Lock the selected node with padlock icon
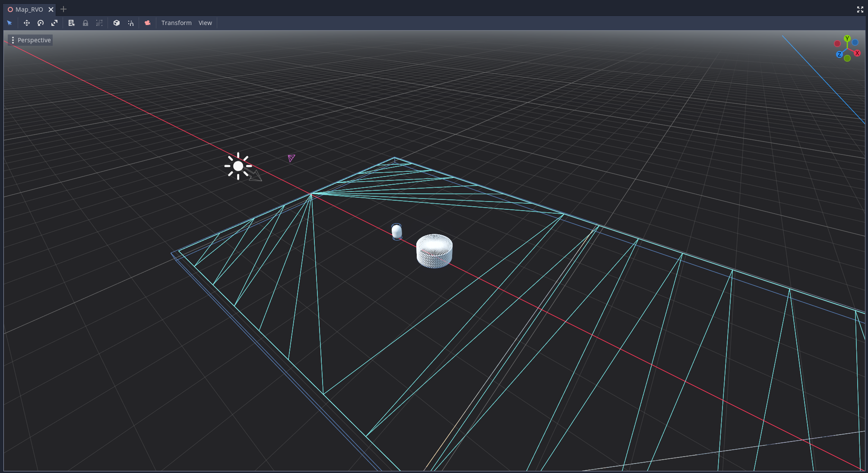The image size is (868, 473). click(86, 23)
